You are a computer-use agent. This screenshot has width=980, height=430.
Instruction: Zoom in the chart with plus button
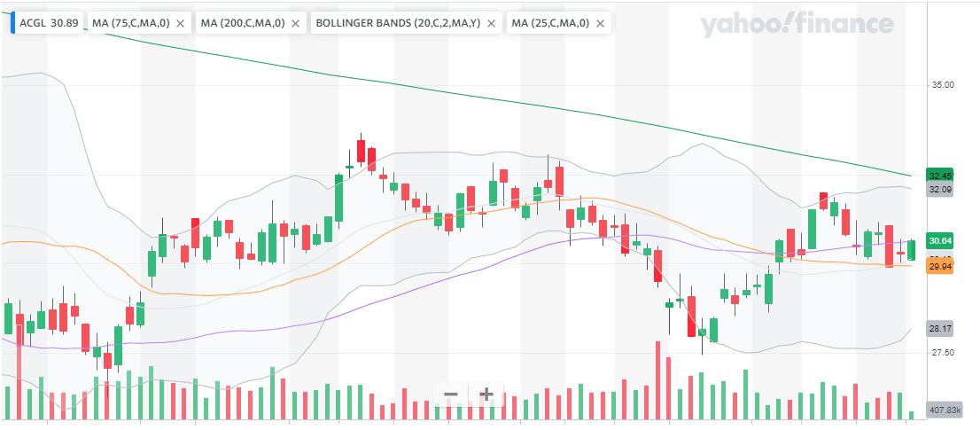tap(486, 395)
